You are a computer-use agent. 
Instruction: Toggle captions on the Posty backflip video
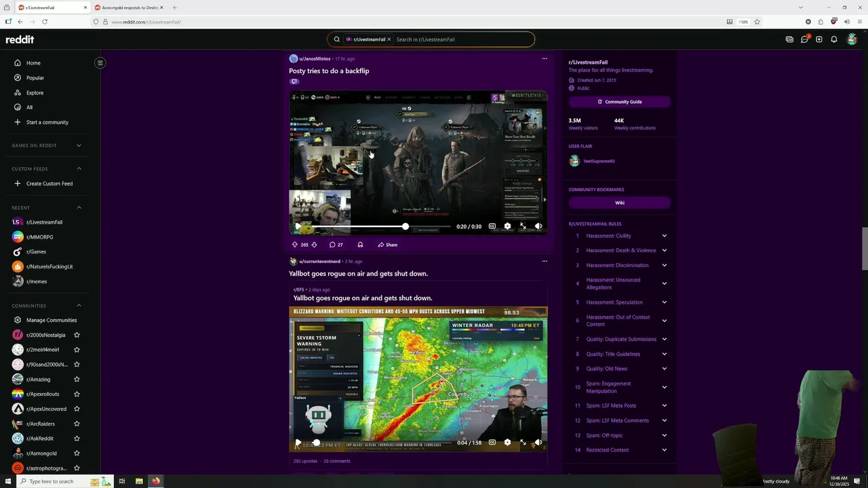pos(492,226)
